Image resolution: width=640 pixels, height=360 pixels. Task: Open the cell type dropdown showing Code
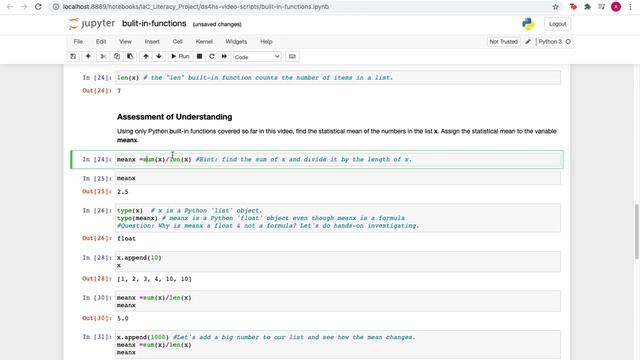coord(257,57)
